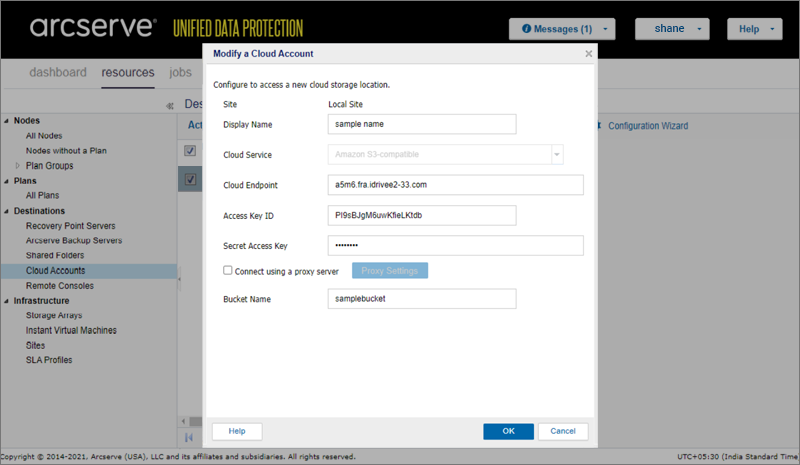This screenshot has width=800, height=465.
Task: Click the arcserve logo
Action: 93,27
